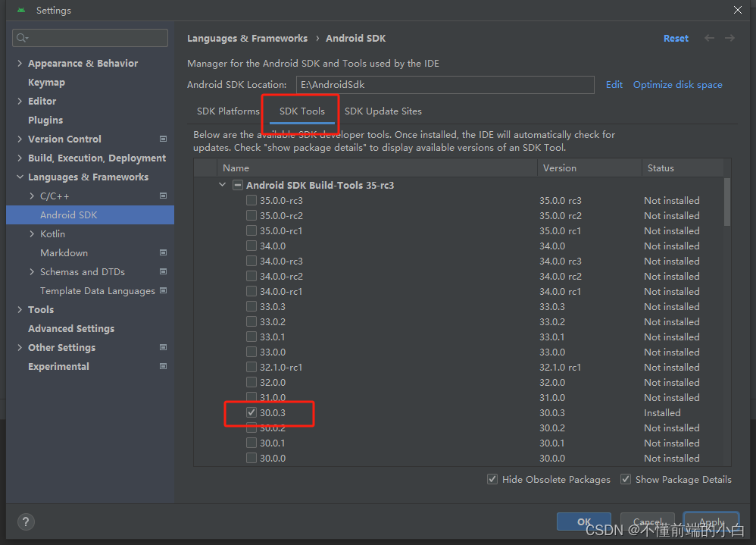Toggle Hide Obsolete Packages checkbox

[492, 479]
